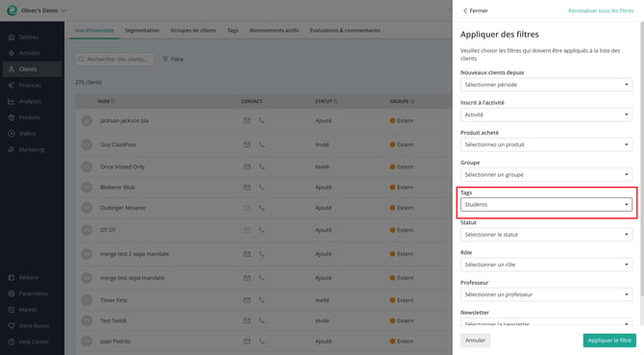
Task: Sort by the STATUT column header
Action: [x=326, y=101]
